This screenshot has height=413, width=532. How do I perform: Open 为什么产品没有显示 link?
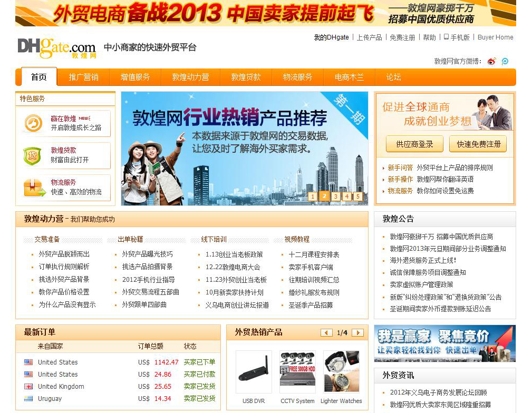tap(67, 304)
